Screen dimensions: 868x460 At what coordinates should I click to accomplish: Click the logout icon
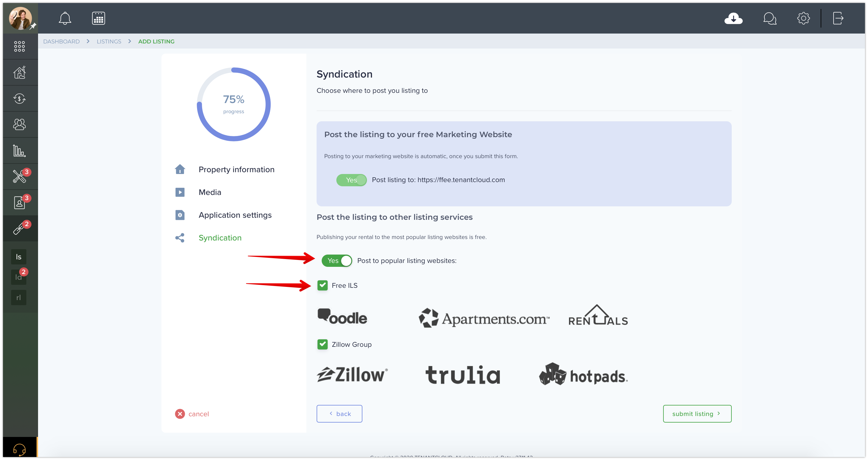pyautogui.click(x=838, y=18)
